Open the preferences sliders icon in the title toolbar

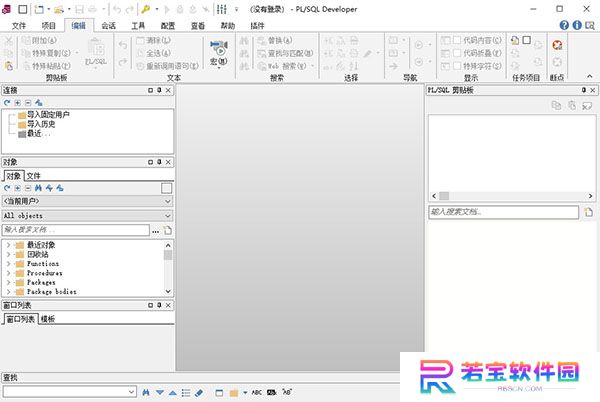[x=222, y=9]
